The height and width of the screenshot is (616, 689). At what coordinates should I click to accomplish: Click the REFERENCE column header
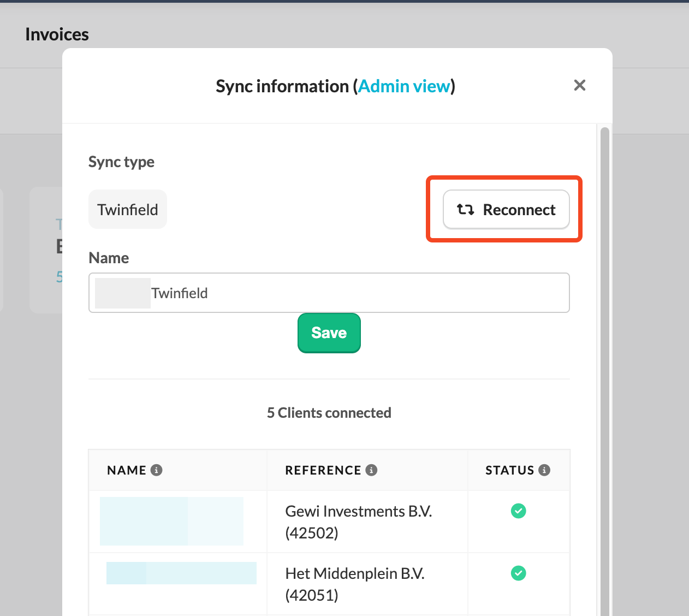[x=323, y=470]
